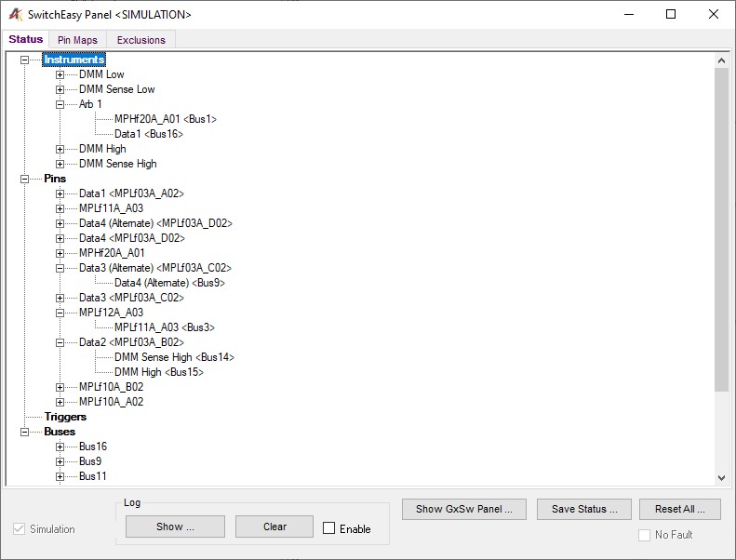Select DMM Sense High <Bus14> entry

click(x=174, y=357)
